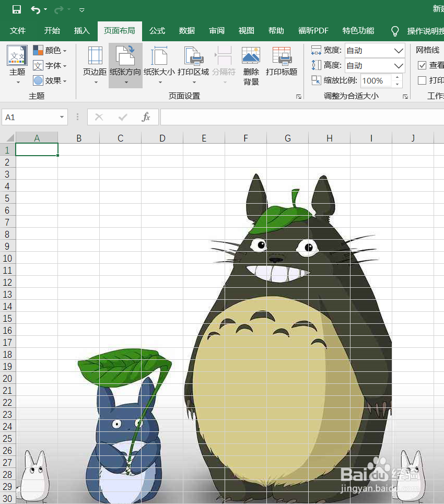The image size is (444, 504).
Task: Select column H header
Action: tap(330, 138)
